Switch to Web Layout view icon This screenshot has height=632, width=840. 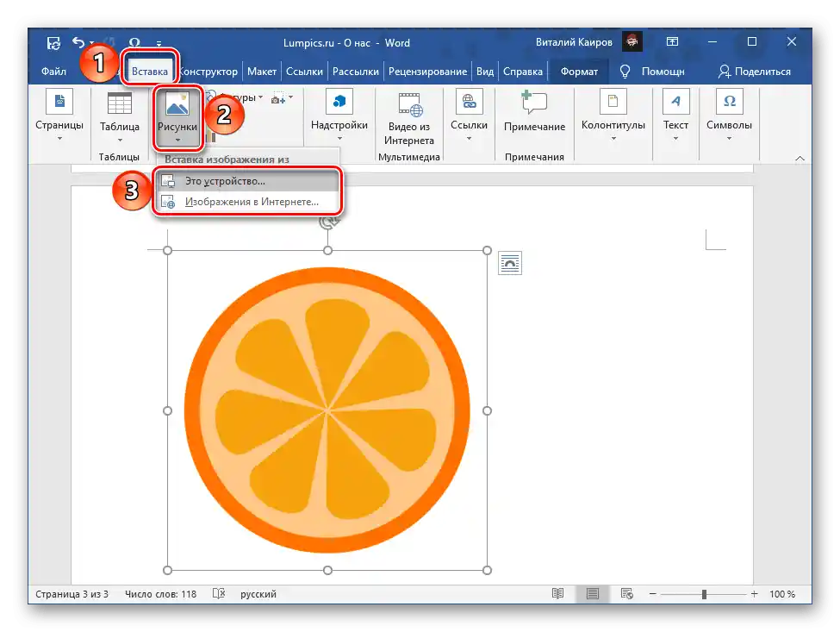[627, 594]
